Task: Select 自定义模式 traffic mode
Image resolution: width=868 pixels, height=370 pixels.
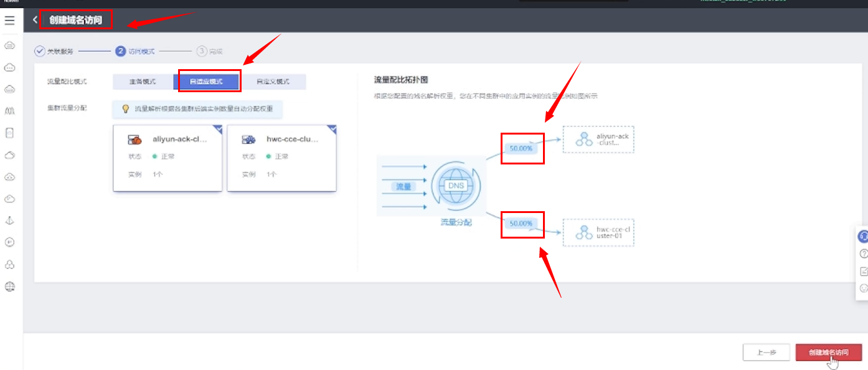Action: tap(273, 82)
